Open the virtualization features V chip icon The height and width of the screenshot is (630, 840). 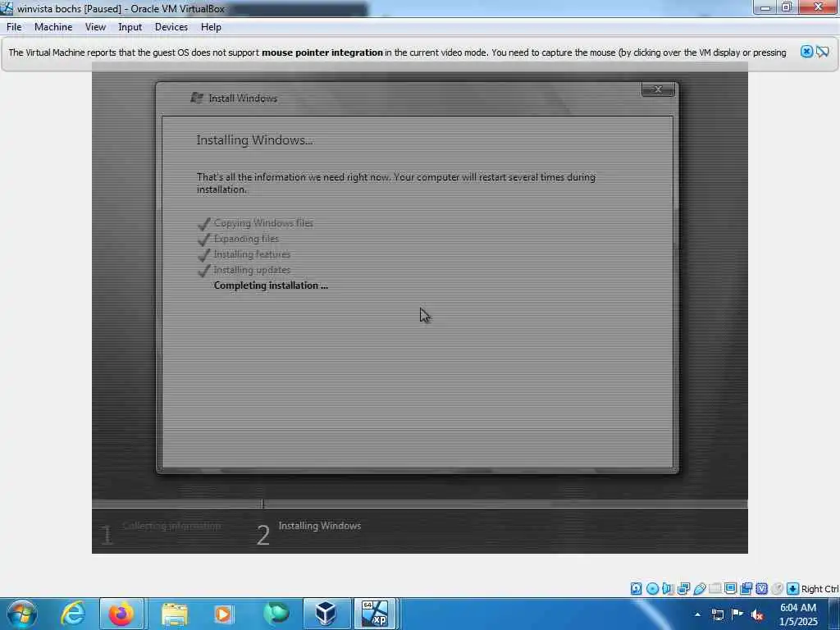(762, 589)
